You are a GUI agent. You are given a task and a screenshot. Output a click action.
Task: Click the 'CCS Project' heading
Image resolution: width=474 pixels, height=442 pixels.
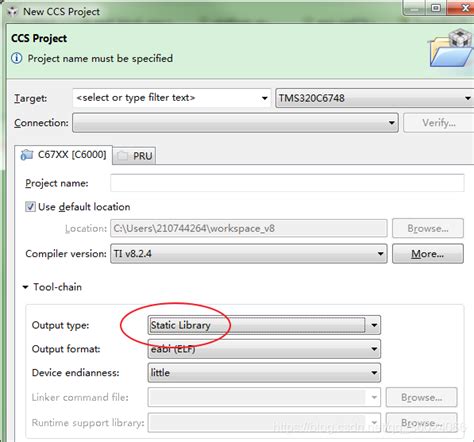click(x=39, y=39)
